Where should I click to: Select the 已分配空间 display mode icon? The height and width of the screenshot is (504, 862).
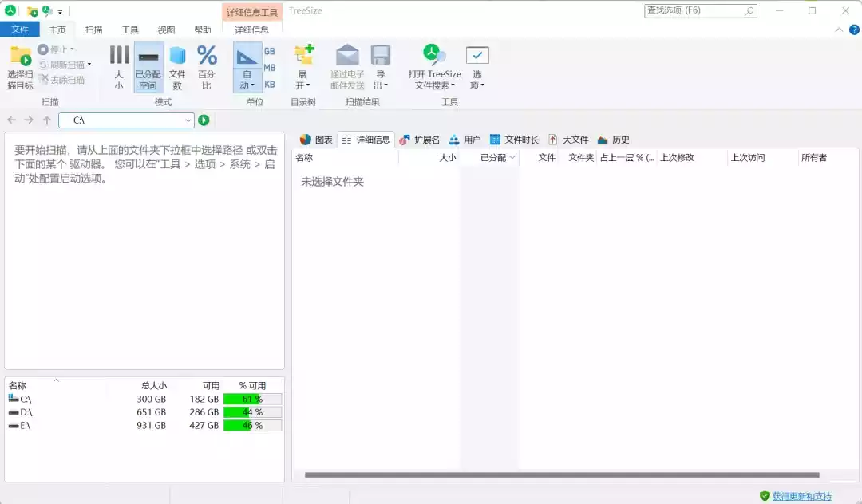(147, 65)
